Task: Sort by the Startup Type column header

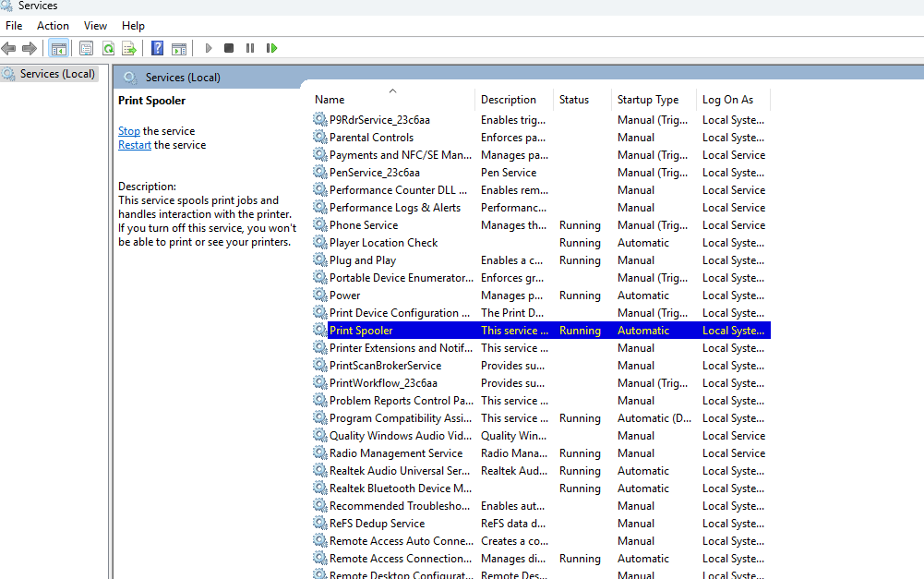Action: click(x=654, y=100)
